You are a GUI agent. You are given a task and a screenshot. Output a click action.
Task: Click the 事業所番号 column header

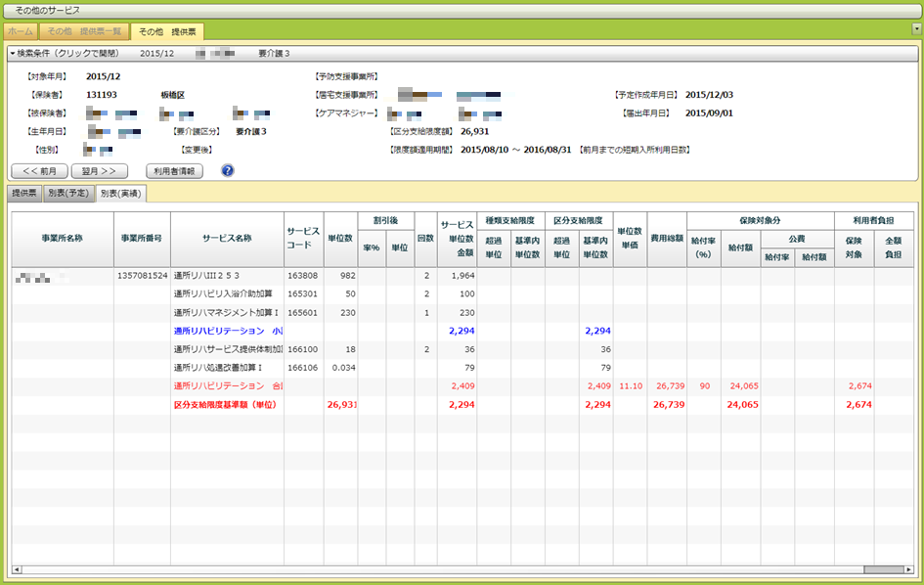tap(143, 238)
